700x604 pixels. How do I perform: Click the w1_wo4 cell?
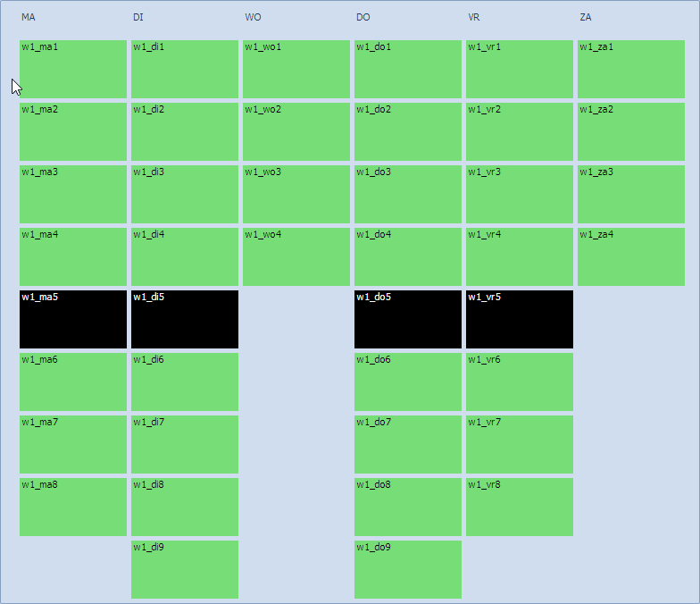point(296,257)
